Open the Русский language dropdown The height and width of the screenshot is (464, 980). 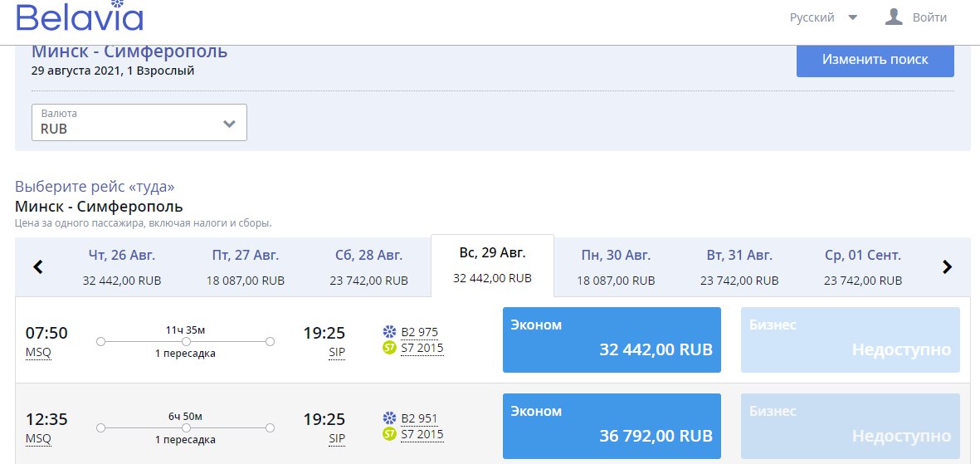[x=823, y=17]
